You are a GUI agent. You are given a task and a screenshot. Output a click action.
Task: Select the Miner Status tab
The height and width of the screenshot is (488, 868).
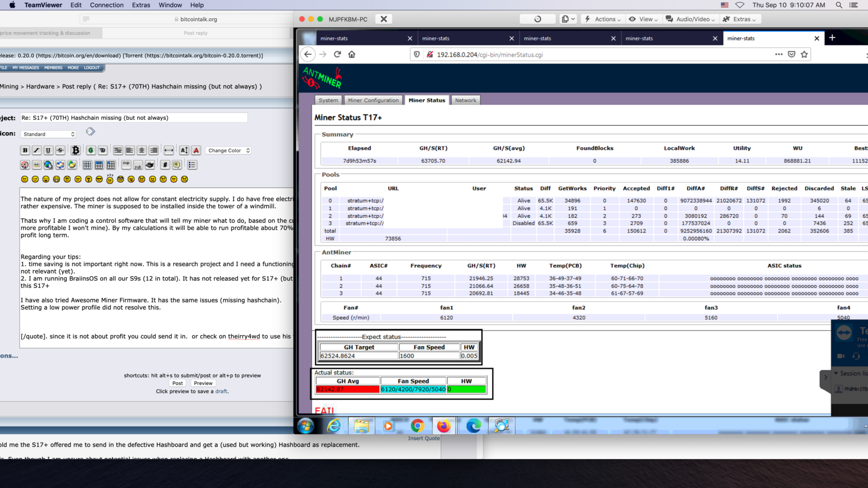pos(426,100)
